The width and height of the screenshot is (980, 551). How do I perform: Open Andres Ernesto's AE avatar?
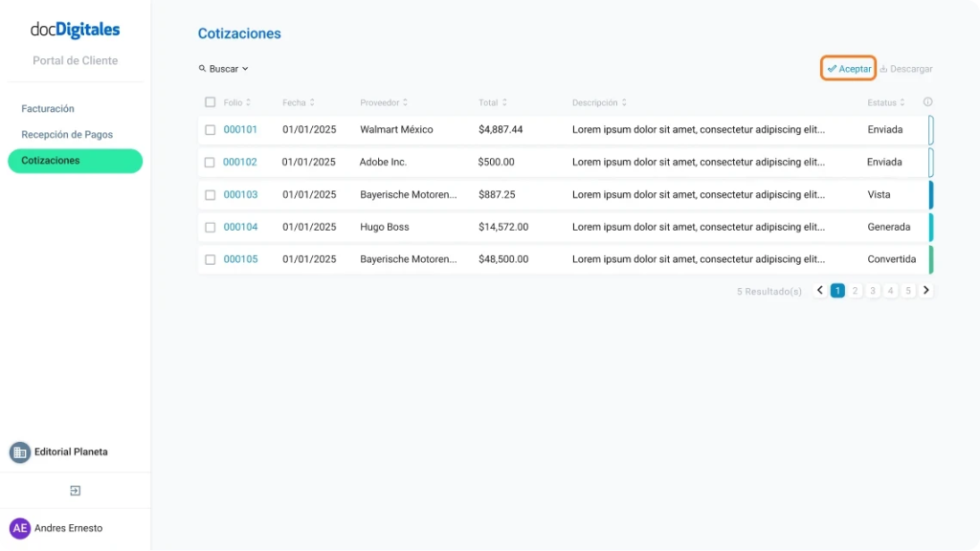21,527
